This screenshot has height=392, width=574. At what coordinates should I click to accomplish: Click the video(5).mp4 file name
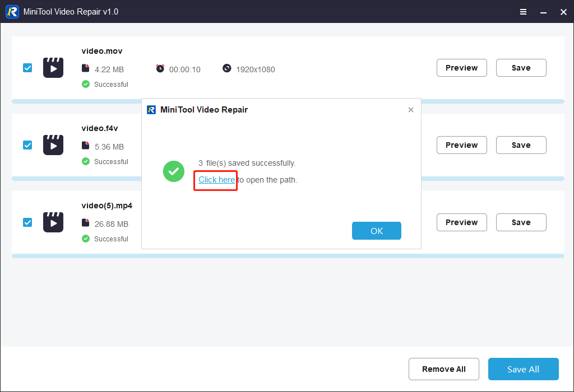click(107, 206)
